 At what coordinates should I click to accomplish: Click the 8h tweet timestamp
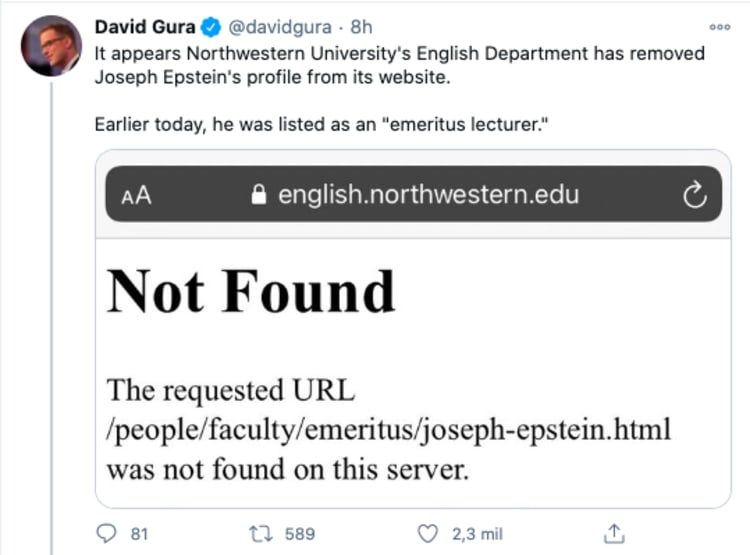(x=361, y=26)
